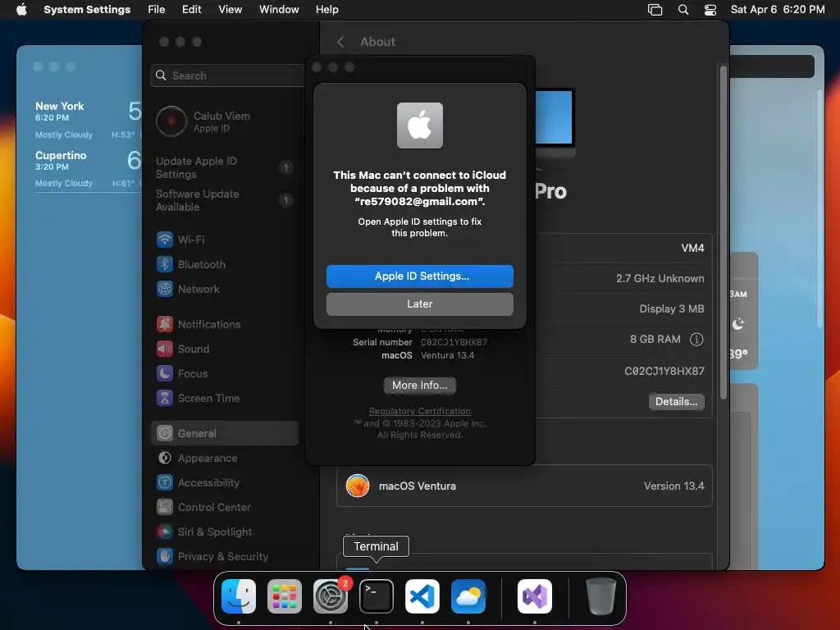The width and height of the screenshot is (840, 630).
Task: Open System Settings Dock icon
Action: 331,596
